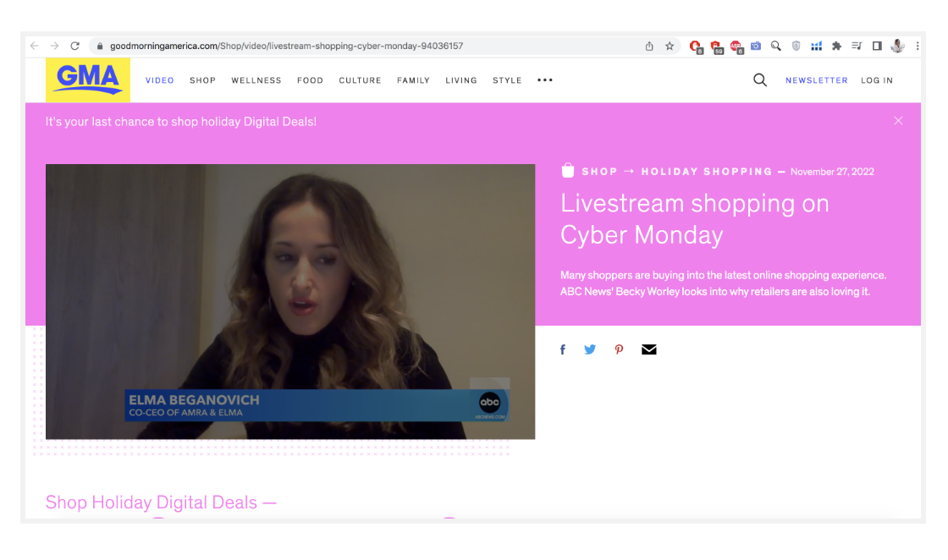948x560 pixels.
Task: Click the last chance Digital Deals banner text
Action: [181, 122]
